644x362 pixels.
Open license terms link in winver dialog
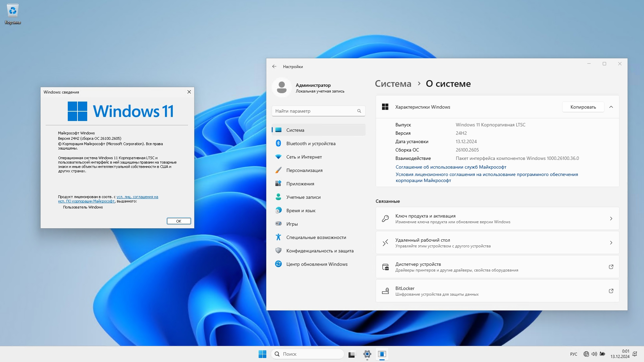(x=108, y=199)
